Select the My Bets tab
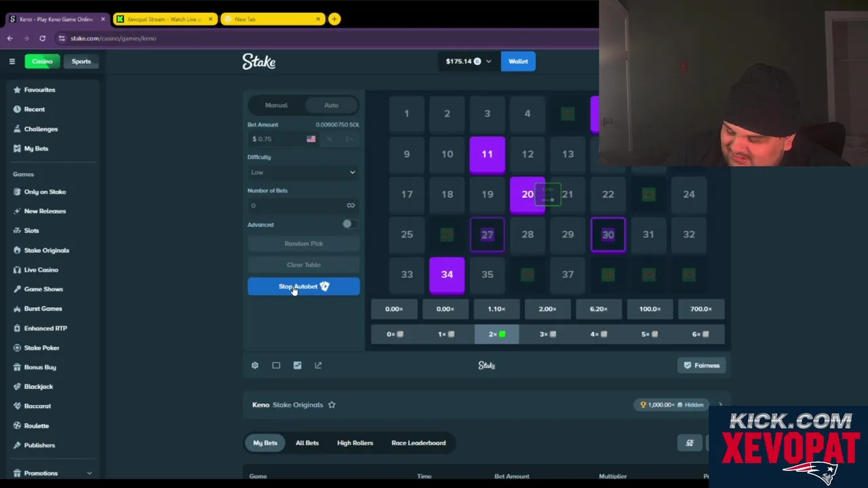Image resolution: width=868 pixels, height=488 pixels. (x=265, y=443)
